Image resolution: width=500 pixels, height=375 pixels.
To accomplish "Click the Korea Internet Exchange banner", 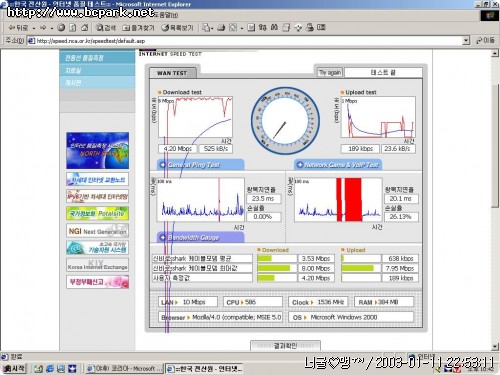I will click(97, 265).
